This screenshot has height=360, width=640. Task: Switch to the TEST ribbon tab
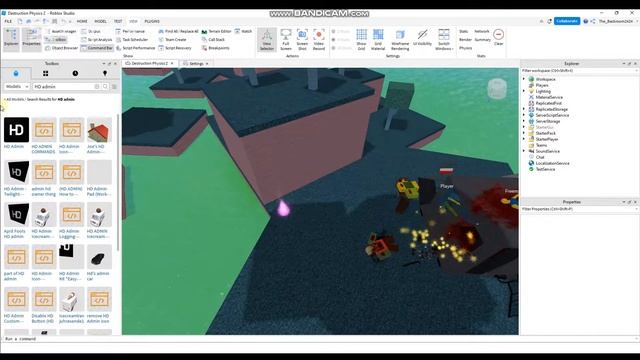[x=118, y=21]
